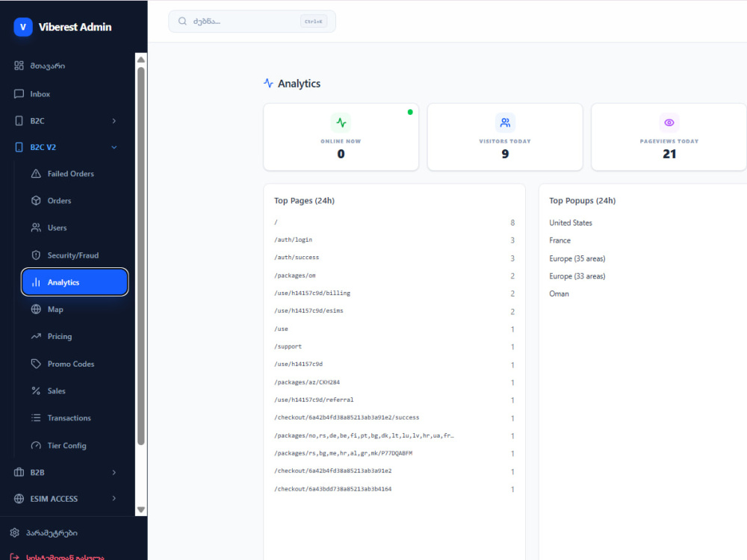This screenshot has height=560, width=747.
Task: Click the Promo Codes tag icon
Action: [36, 364]
